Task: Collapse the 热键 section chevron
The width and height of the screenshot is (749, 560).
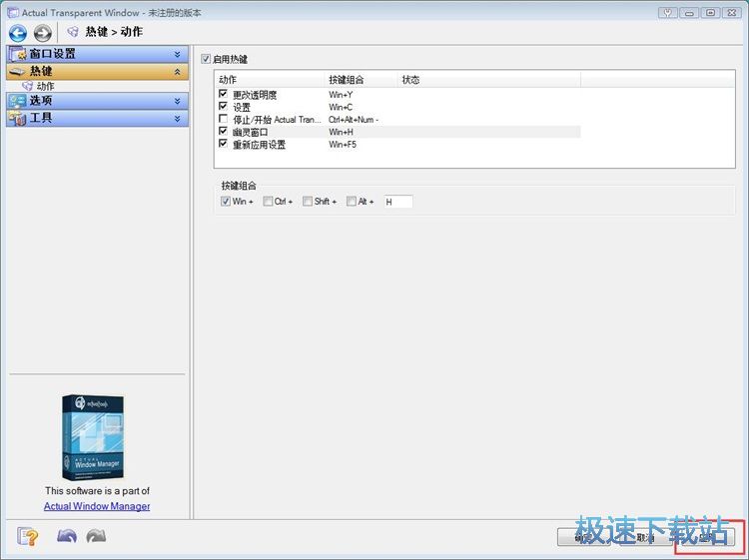Action: (x=177, y=72)
